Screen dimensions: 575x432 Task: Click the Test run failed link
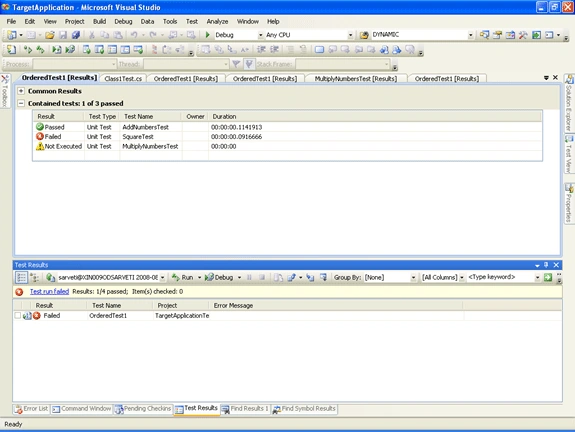[49, 292]
